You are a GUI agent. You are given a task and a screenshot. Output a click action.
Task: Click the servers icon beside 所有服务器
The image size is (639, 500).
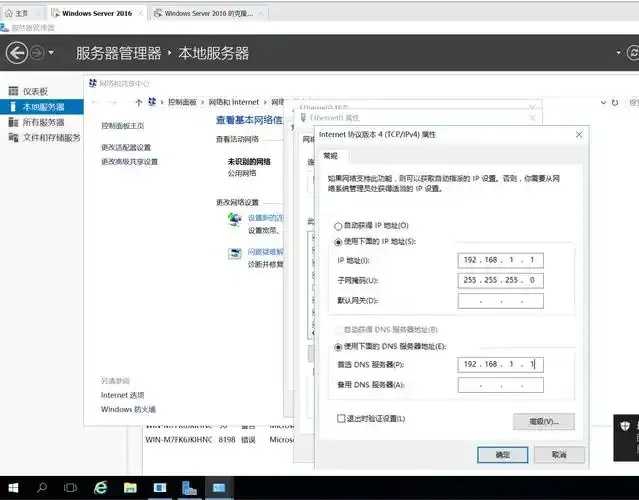[x=13, y=122]
